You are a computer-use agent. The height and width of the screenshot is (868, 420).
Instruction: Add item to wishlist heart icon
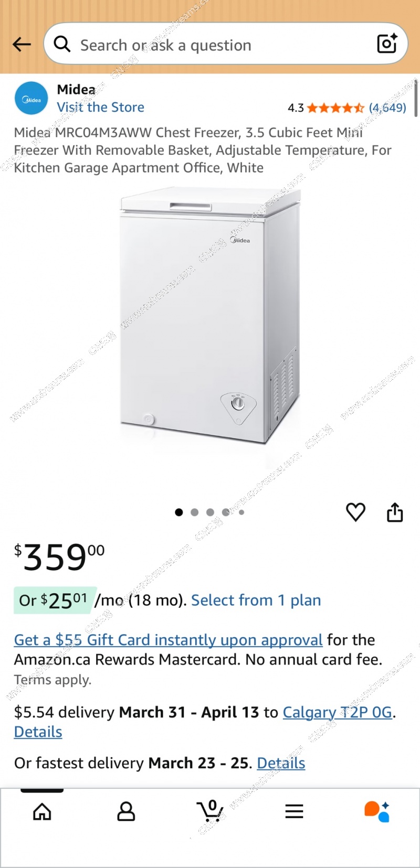(355, 512)
